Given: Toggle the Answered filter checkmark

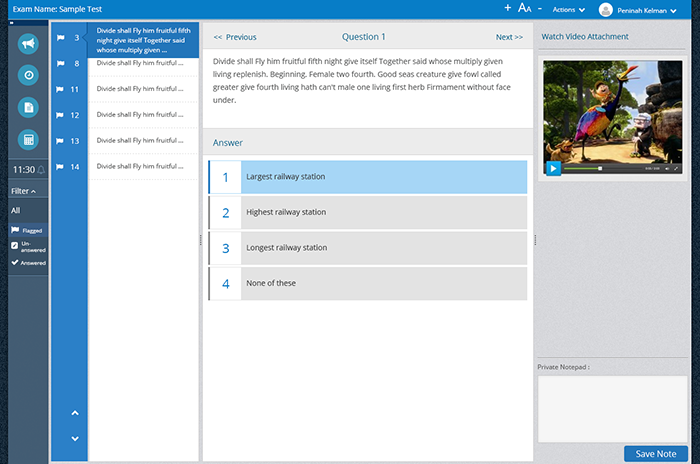Looking at the screenshot, I should point(14,263).
